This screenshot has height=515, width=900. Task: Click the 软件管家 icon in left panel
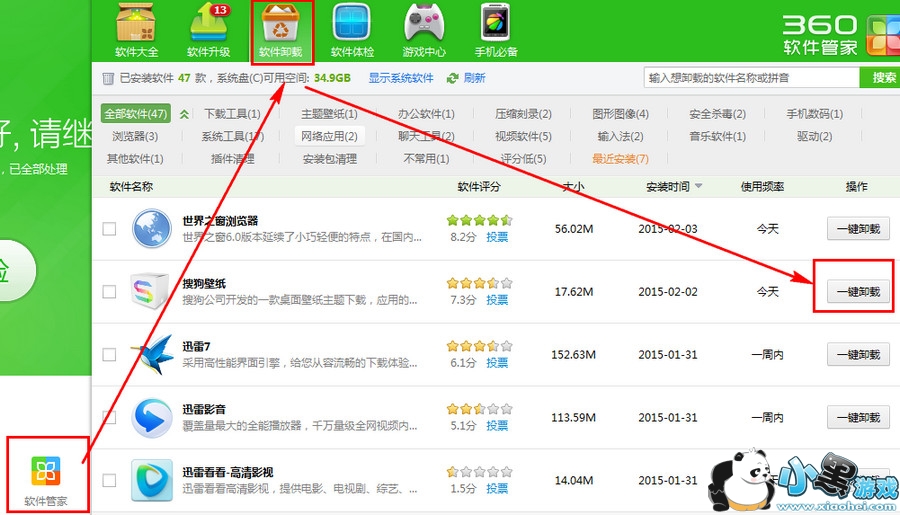point(46,472)
